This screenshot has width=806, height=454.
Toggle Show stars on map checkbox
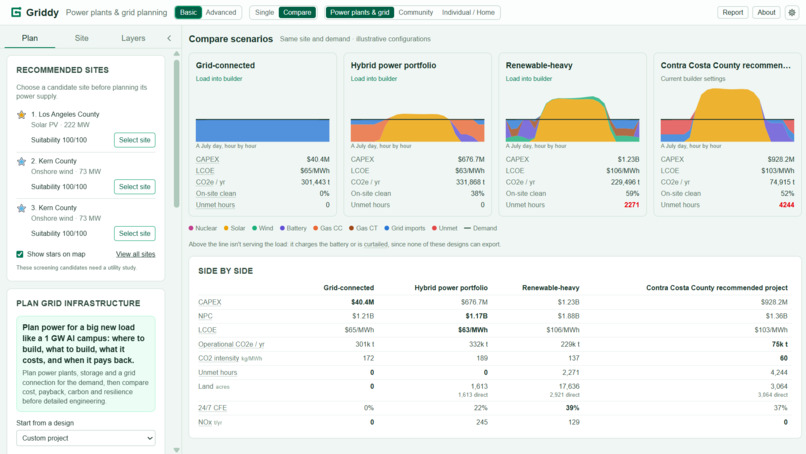coord(20,254)
